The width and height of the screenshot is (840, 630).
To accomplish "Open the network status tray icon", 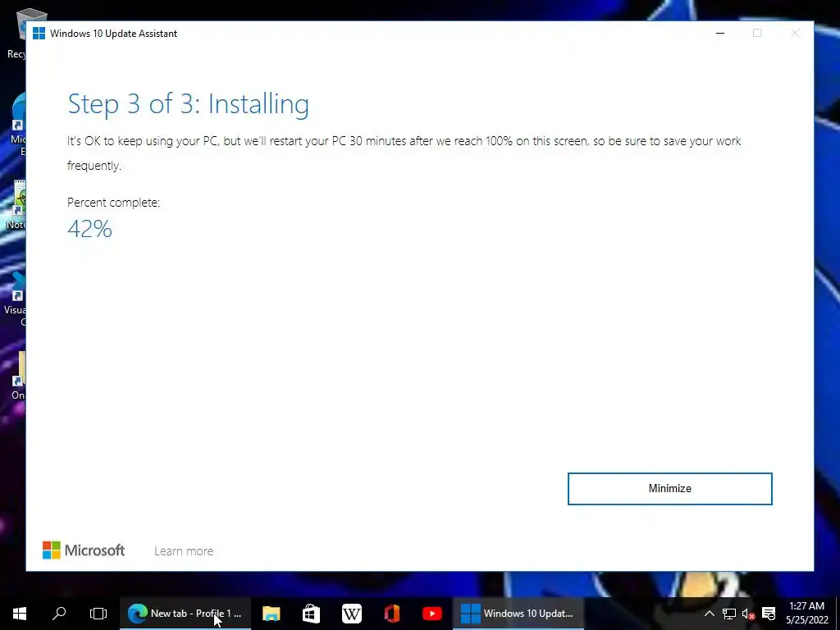I will point(728,614).
